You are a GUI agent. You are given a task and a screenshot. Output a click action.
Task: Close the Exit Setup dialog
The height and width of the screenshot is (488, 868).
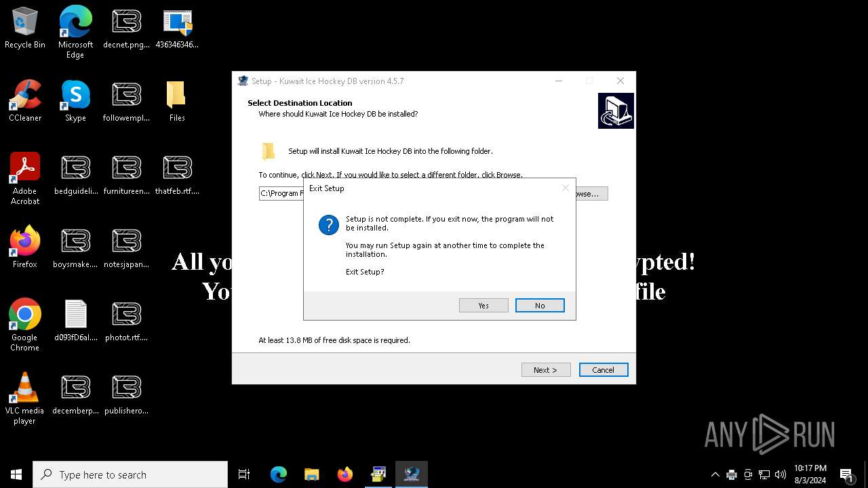[566, 188]
